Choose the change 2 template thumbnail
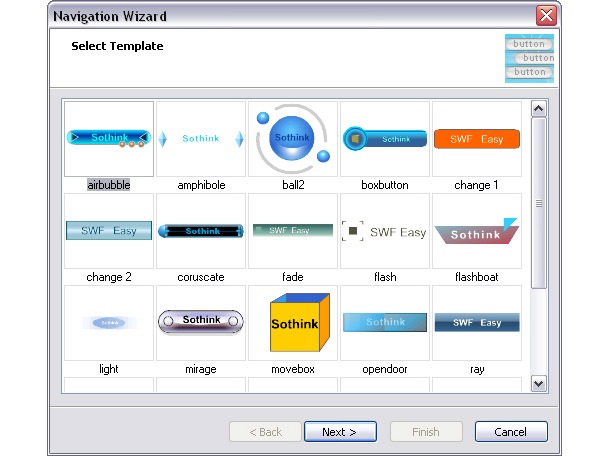The image size is (608, 456). (109, 231)
